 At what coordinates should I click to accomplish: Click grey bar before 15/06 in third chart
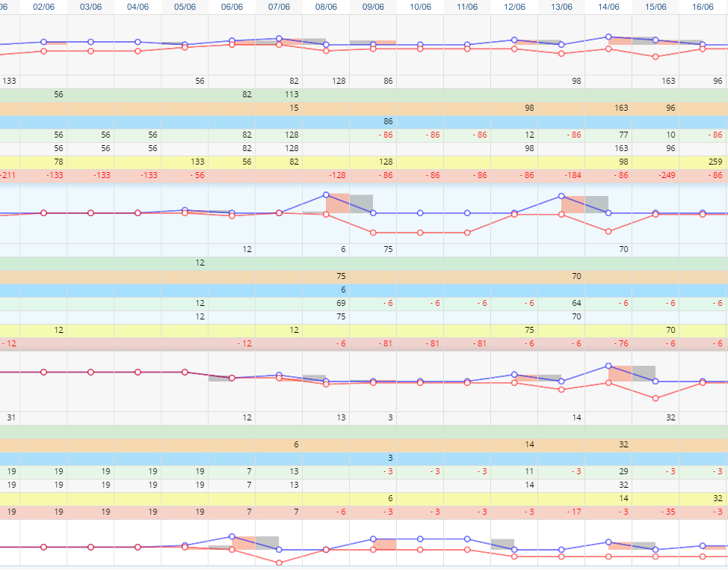click(644, 374)
